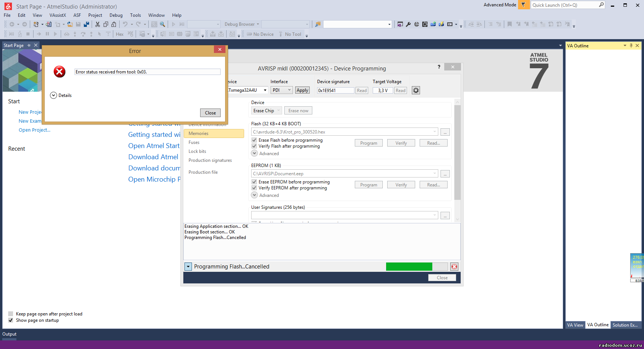
Task: Open the VA Outline window options dropdown
Action: (625, 45)
